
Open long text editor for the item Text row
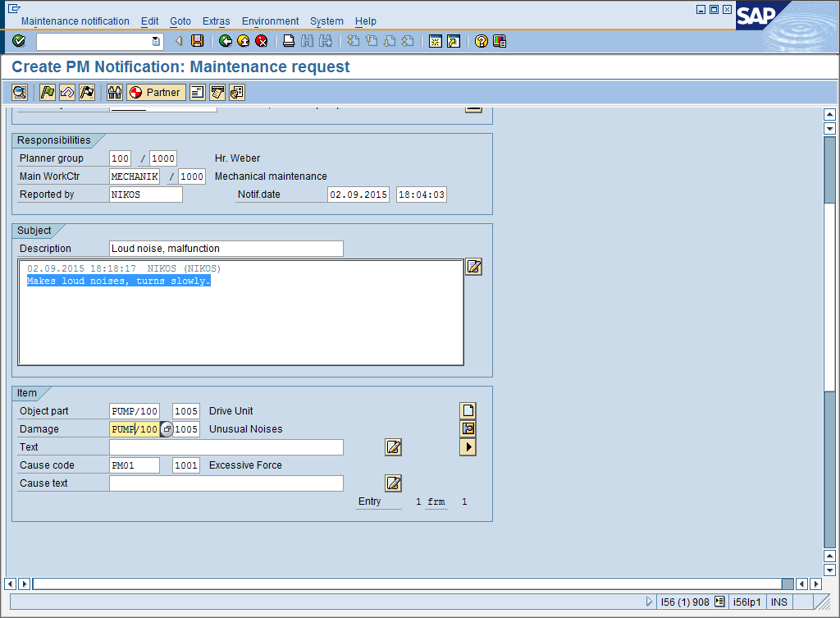(x=393, y=447)
